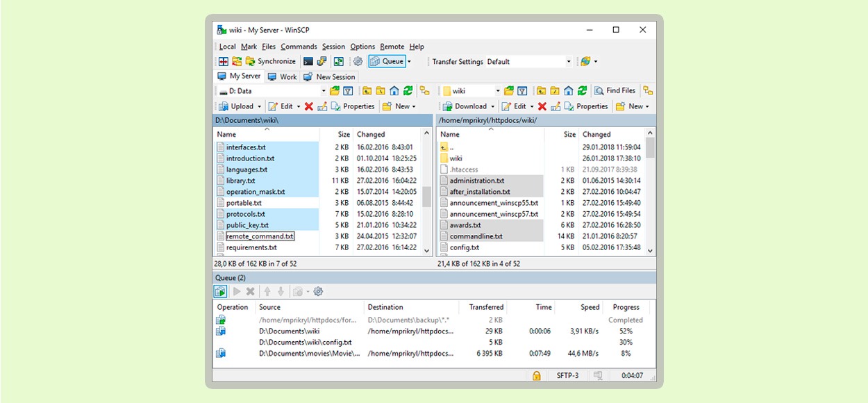Click the remote panel rename icon
Viewport: 868px width, 403px height.
pyautogui.click(x=556, y=106)
